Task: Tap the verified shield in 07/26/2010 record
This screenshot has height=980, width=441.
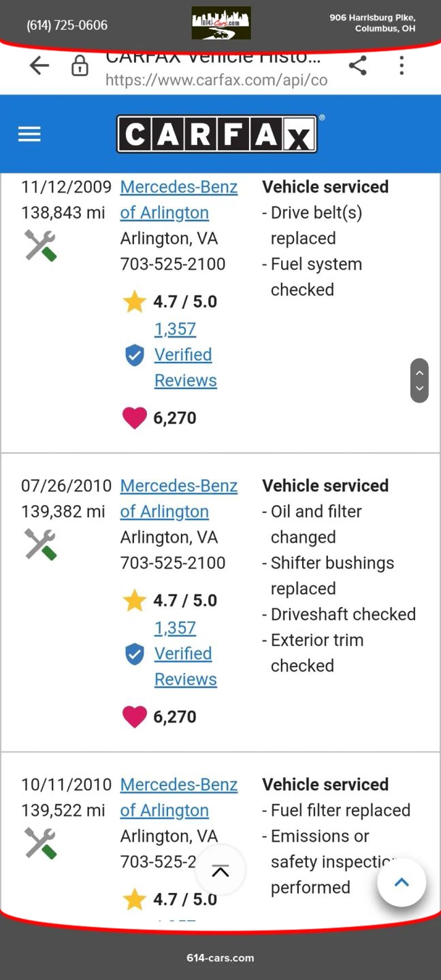Action: coord(135,654)
